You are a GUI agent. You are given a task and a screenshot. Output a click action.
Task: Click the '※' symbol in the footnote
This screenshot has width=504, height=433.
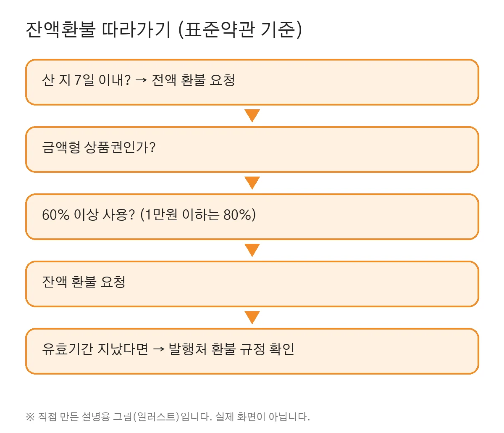pyautogui.click(x=30, y=417)
